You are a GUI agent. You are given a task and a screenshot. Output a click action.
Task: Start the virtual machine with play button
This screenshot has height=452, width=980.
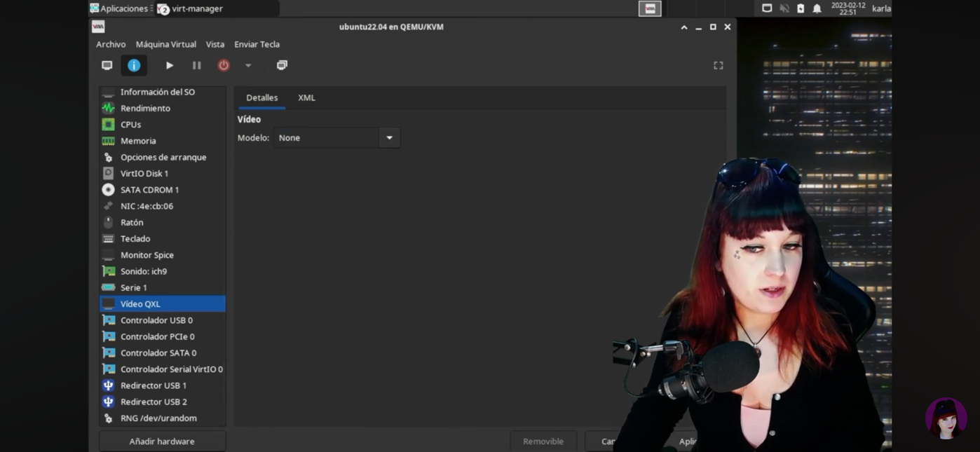click(x=170, y=65)
